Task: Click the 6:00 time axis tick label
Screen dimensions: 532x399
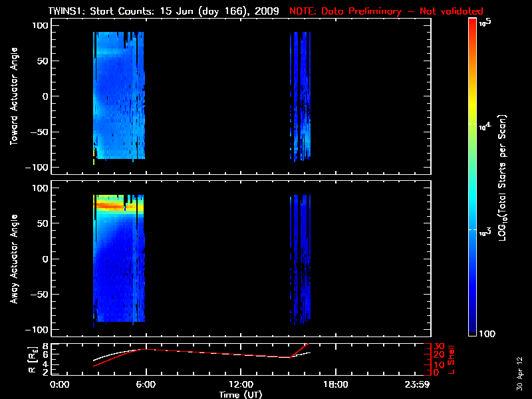Action: 146,385
